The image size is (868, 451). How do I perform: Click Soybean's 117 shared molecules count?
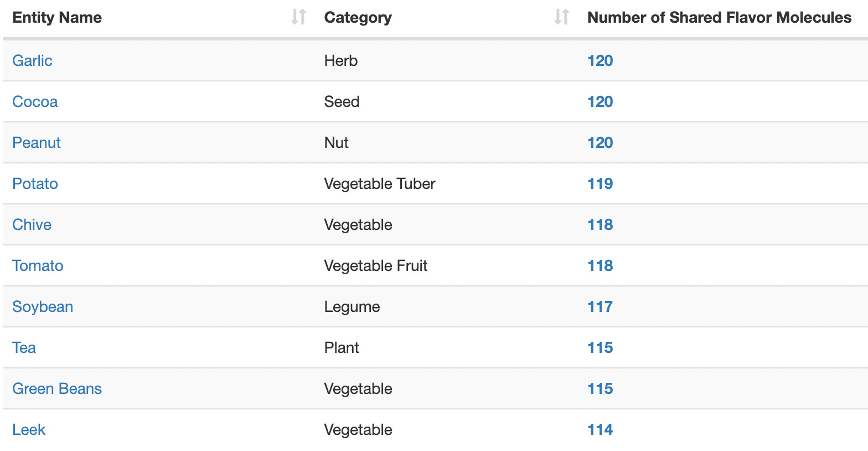click(600, 306)
